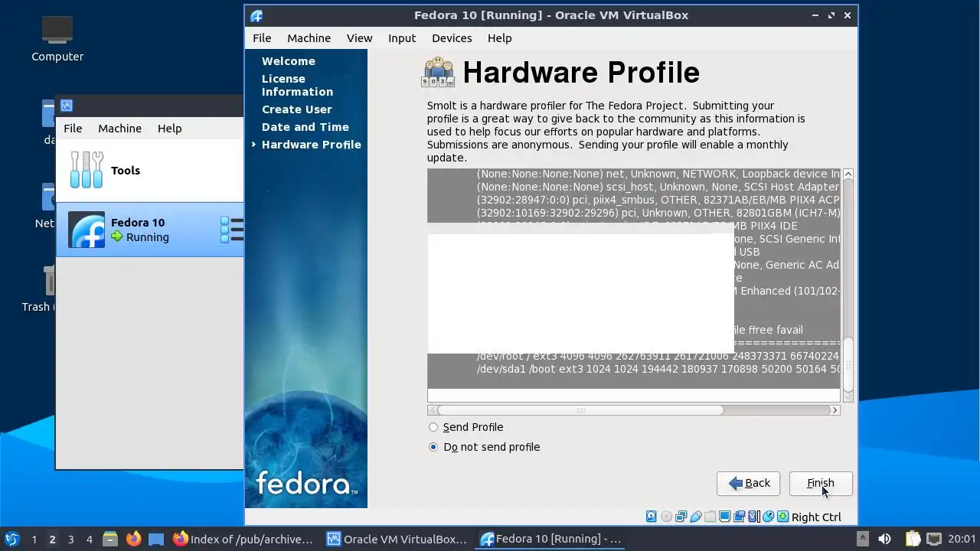Click the shared folders indicator in VM status bar
The height and width of the screenshot is (551, 980).
[x=710, y=517]
